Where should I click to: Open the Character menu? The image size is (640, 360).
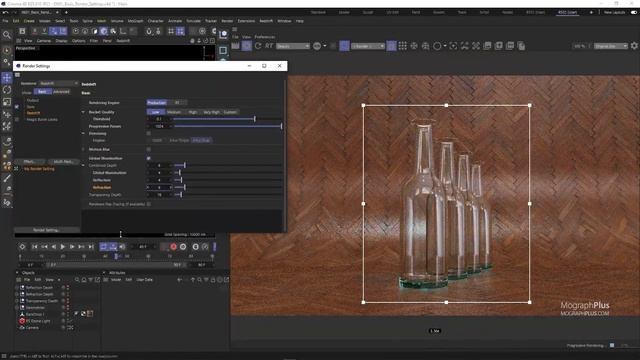[156, 21]
